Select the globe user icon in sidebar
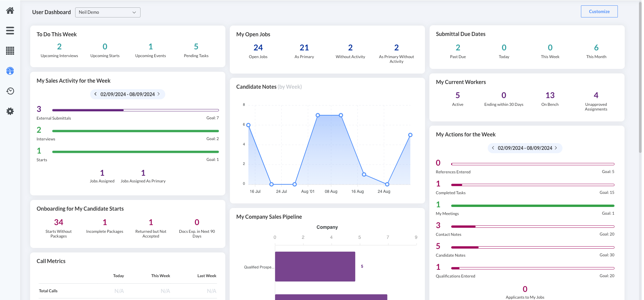Viewport: 644px width, 300px height. (x=10, y=71)
